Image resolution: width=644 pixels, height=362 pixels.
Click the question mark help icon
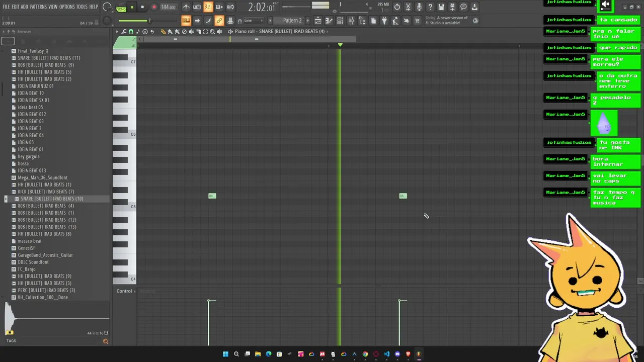coord(430,7)
